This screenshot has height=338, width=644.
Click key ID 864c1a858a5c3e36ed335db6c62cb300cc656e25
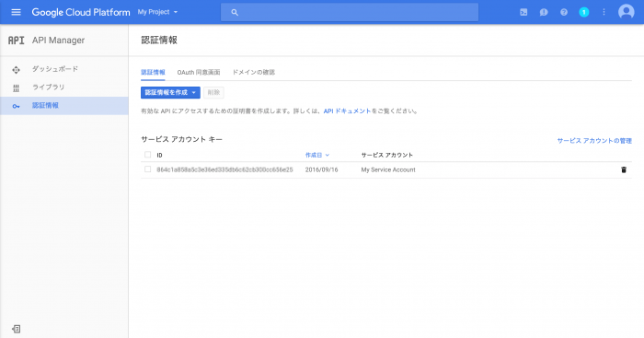[224, 169]
